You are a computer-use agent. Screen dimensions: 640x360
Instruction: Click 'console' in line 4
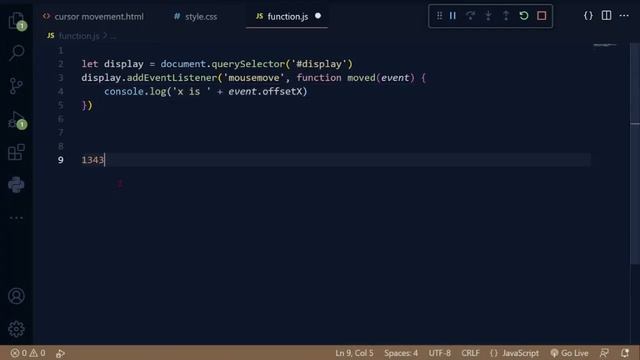coord(124,91)
